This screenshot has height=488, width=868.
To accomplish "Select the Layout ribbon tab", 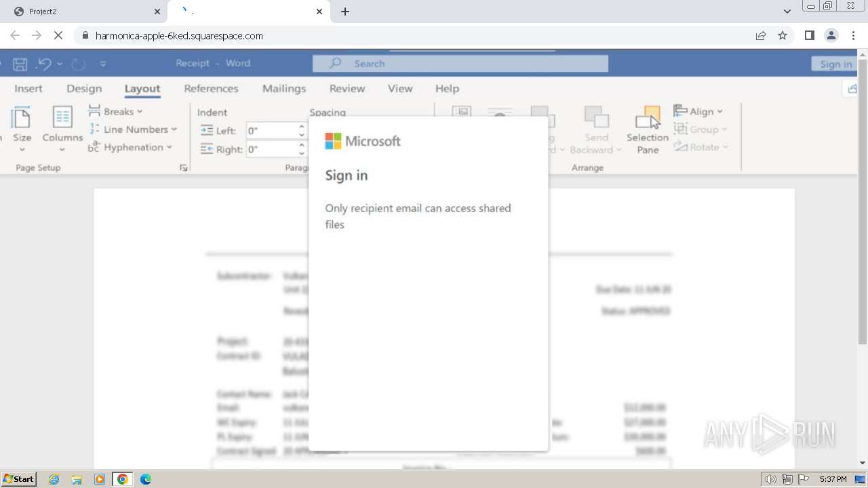I will (x=142, y=89).
